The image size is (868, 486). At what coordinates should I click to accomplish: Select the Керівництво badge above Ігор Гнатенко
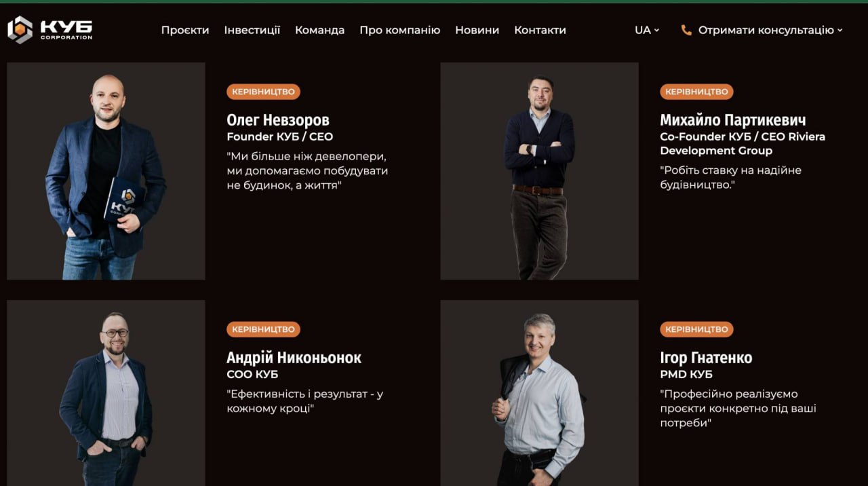pyautogui.click(x=696, y=329)
